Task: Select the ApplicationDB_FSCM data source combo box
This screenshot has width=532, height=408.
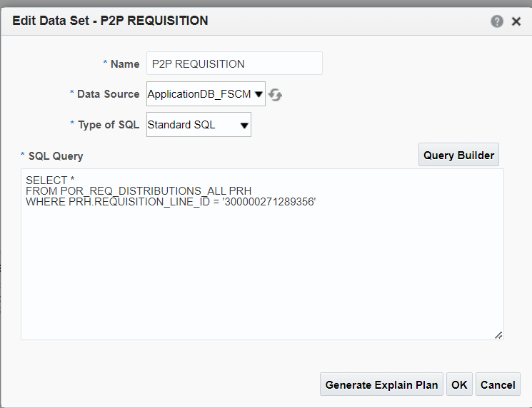Action: click(206, 94)
